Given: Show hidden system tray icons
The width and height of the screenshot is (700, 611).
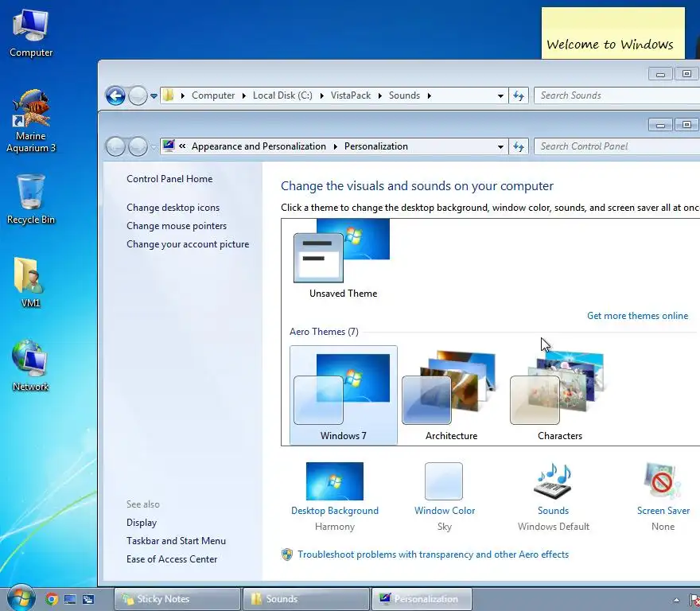Looking at the screenshot, I should tap(676, 600).
